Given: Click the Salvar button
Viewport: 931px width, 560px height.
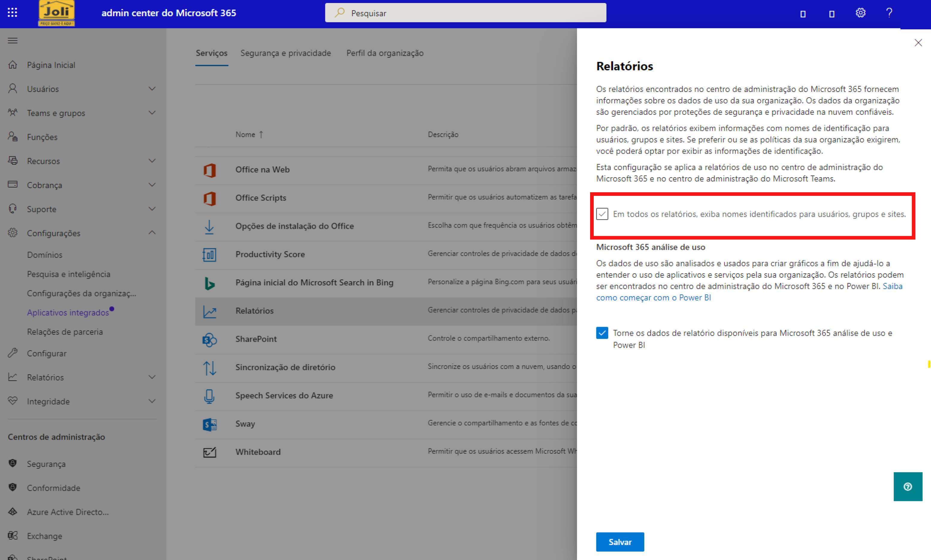Looking at the screenshot, I should (620, 542).
